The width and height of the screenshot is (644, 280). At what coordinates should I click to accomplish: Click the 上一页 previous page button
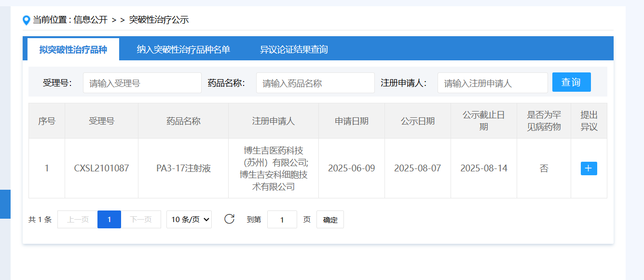click(x=78, y=220)
